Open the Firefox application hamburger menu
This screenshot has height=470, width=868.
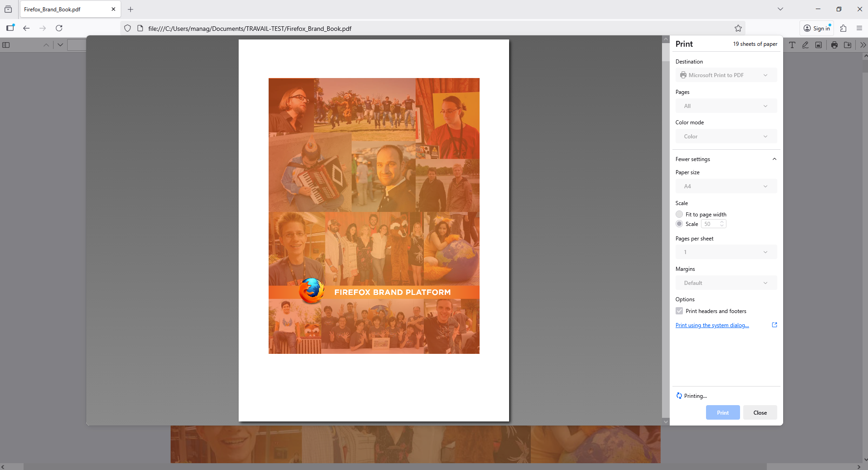pos(859,28)
